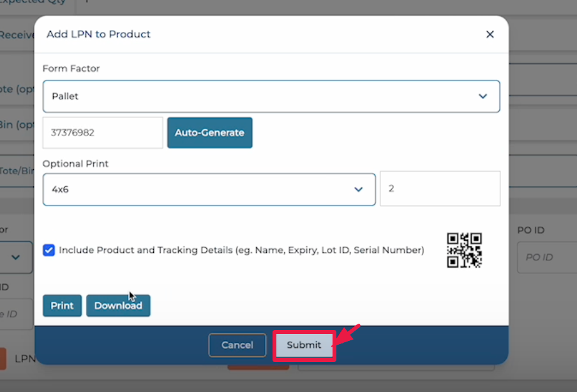This screenshot has height=392, width=577.
Task: Click the Form Factor chevron arrow
Action: coord(483,96)
